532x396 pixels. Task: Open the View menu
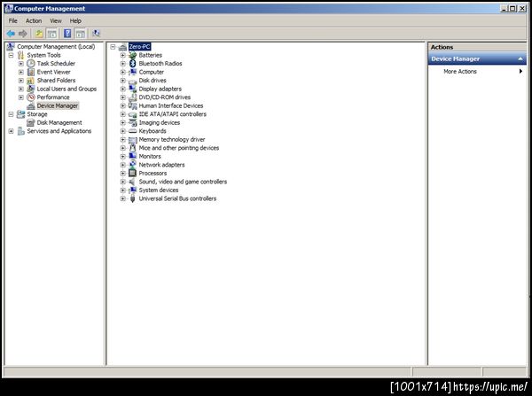(x=56, y=20)
